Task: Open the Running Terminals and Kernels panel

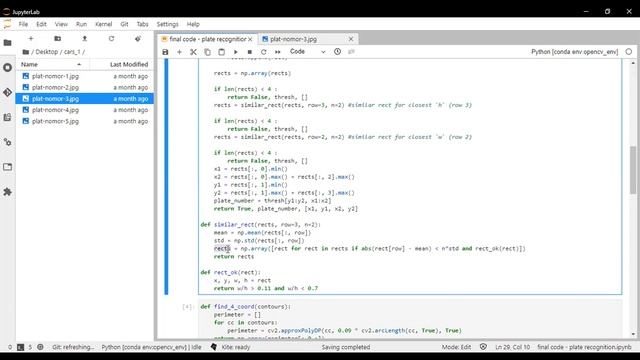Action: point(7,67)
